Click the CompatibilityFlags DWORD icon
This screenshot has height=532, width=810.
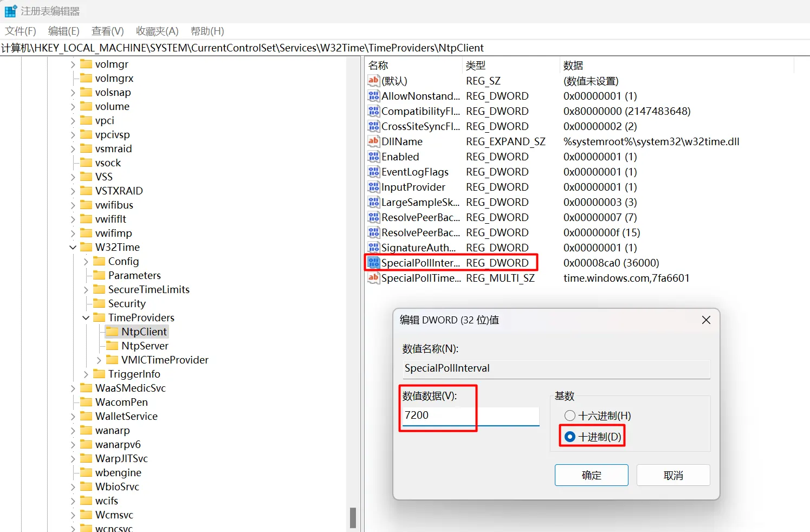(x=373, y=111)
